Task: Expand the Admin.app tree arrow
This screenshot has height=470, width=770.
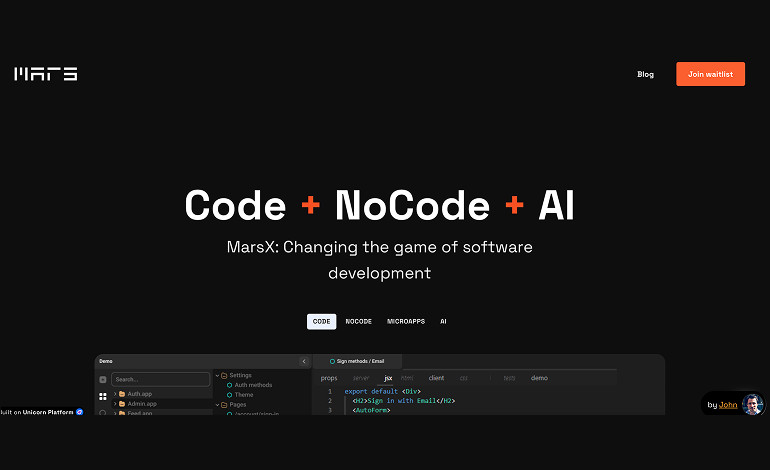Action: click(x=115, y=404)
